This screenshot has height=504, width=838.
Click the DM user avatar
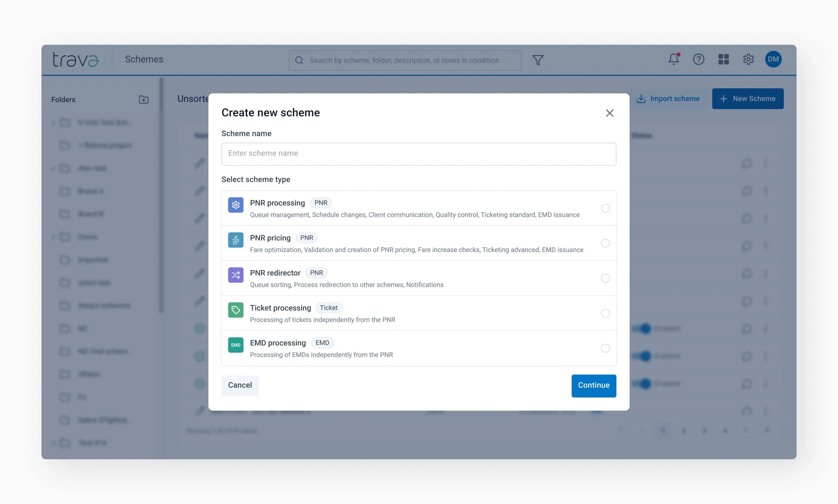coord(773,59)
